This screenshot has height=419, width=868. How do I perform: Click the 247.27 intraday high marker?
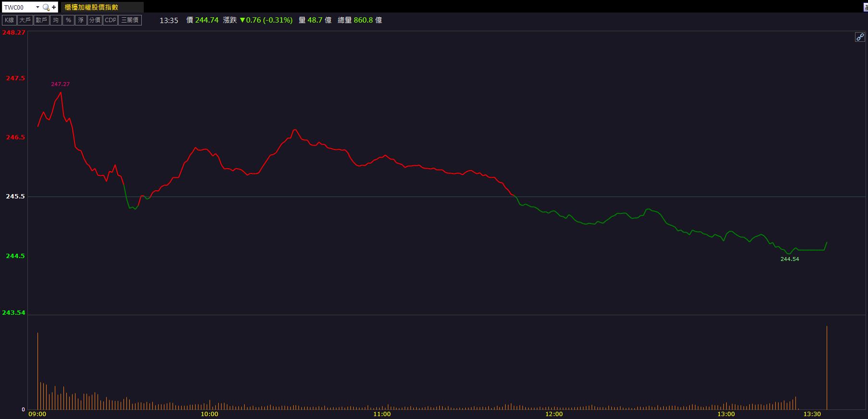click(x=61, y=84)
